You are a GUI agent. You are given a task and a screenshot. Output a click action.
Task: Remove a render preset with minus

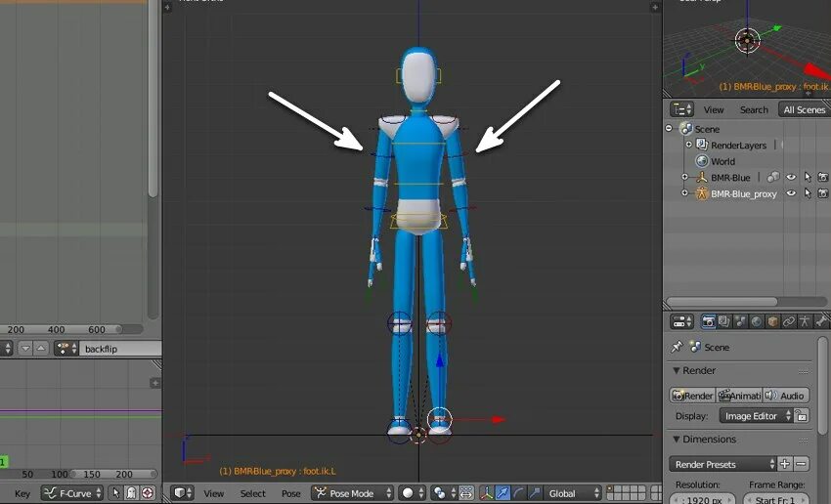802,464
